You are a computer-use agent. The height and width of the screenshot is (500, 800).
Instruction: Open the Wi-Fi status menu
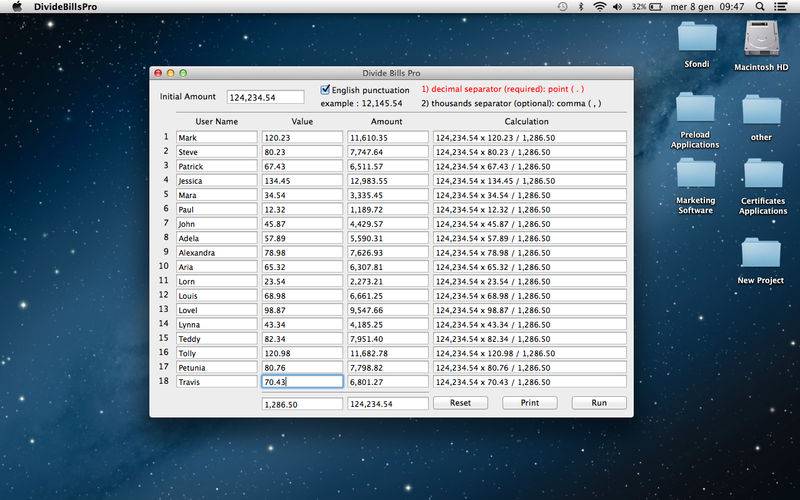599,7
